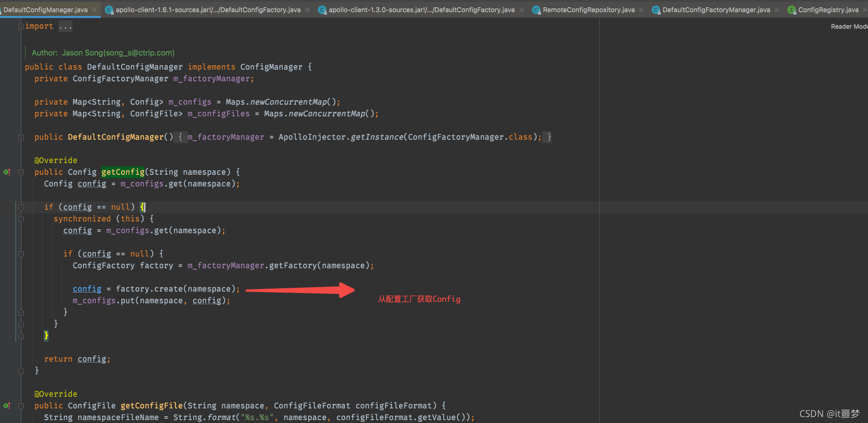Close the apollo-client-1.3.0 DefaultConfigFactory tab
This screenshot has height=423, width=868.
pos(522,10)
